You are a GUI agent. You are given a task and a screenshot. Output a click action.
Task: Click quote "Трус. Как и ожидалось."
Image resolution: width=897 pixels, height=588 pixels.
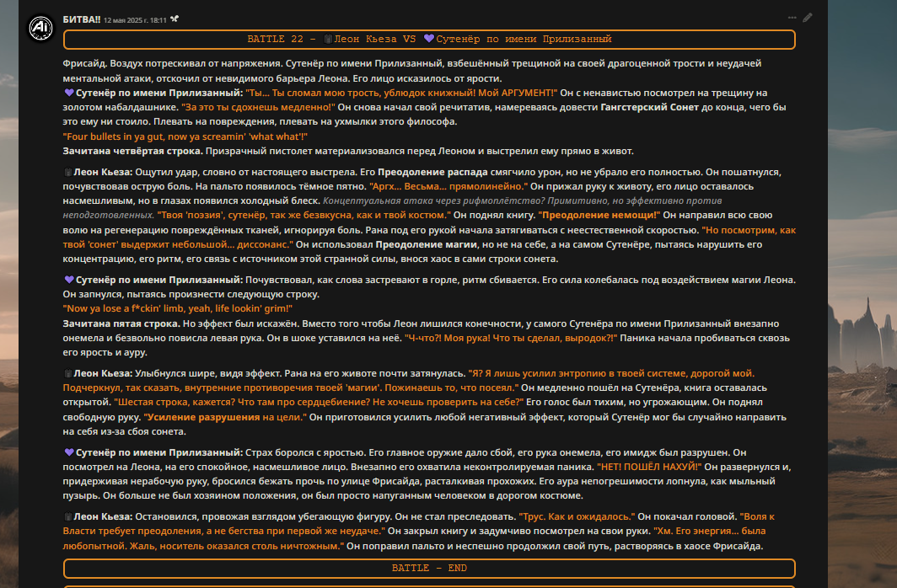pos(577,516)
